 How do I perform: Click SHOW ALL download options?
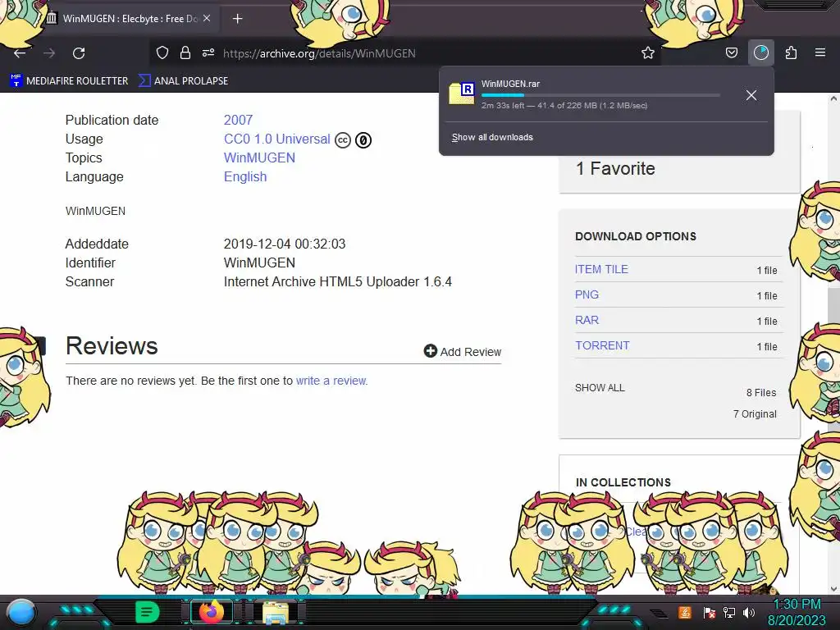tap(600, 387)
